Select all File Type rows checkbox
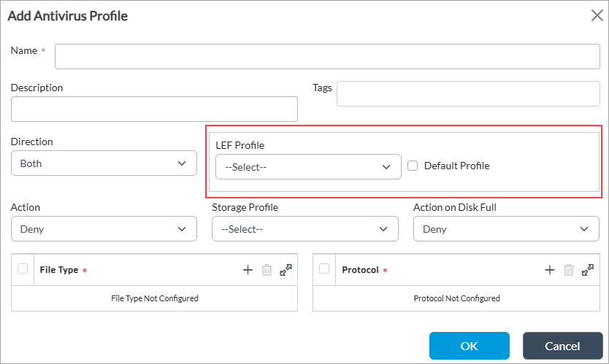 tap(23, 268)
